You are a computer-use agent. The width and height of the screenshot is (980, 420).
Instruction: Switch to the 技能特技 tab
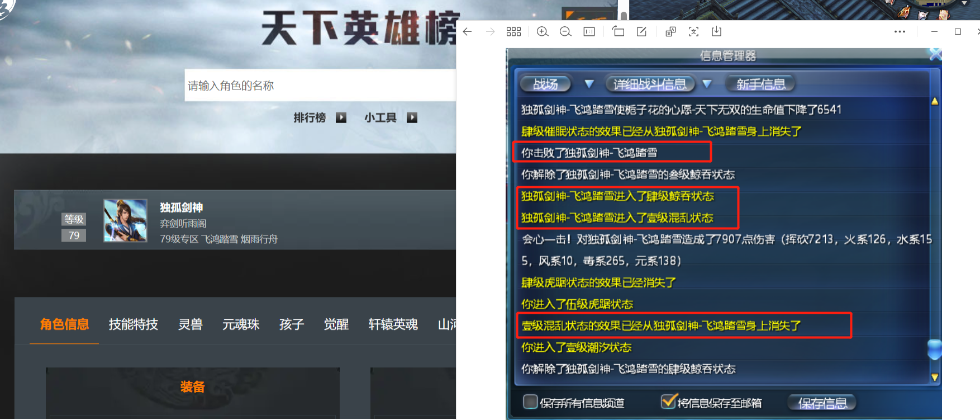tap(133, 324)
